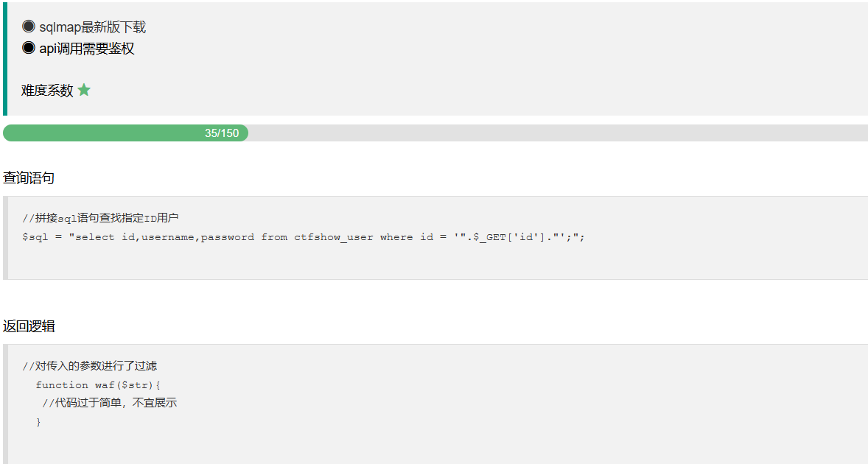Click the 对传入的参数进行了过滤 comment

tap(90, 366)
